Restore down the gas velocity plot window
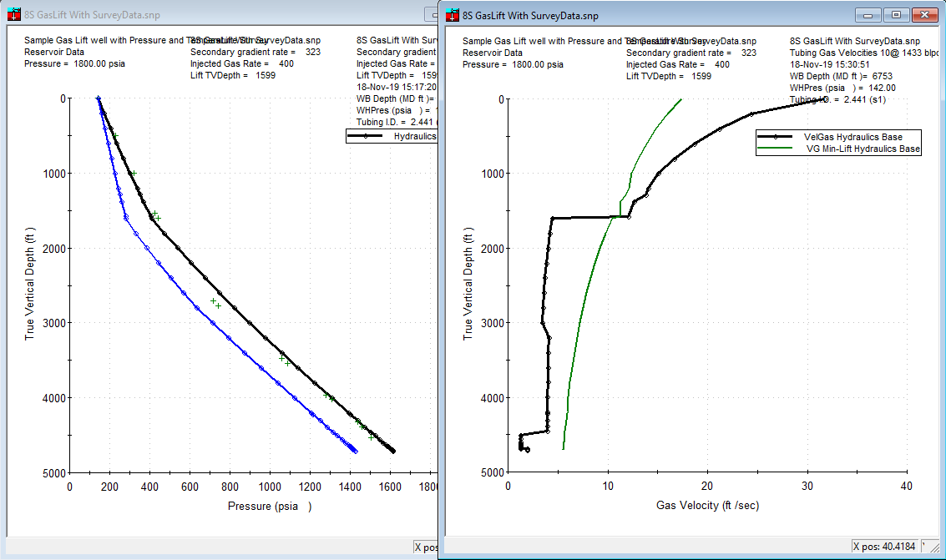The image size is (946, 560). click(896, 14)
